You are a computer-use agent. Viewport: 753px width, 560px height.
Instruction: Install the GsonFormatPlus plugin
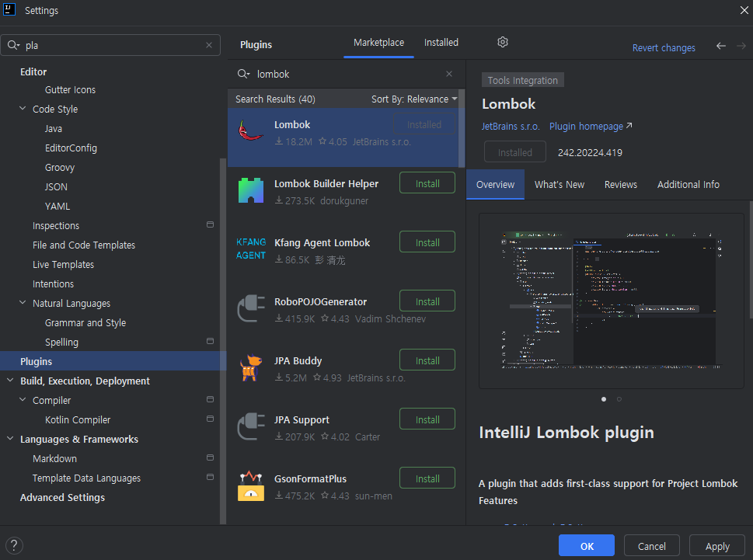pos(427,478)
